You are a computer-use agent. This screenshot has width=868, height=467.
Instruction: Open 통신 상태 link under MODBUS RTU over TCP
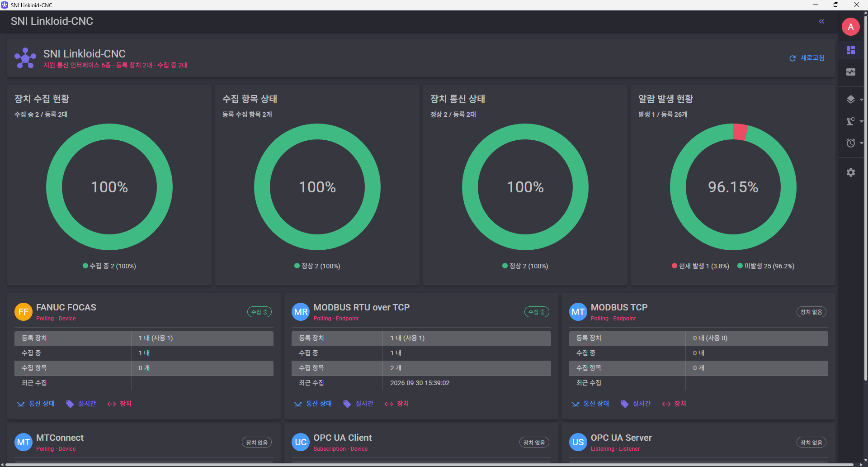(313, 404)
